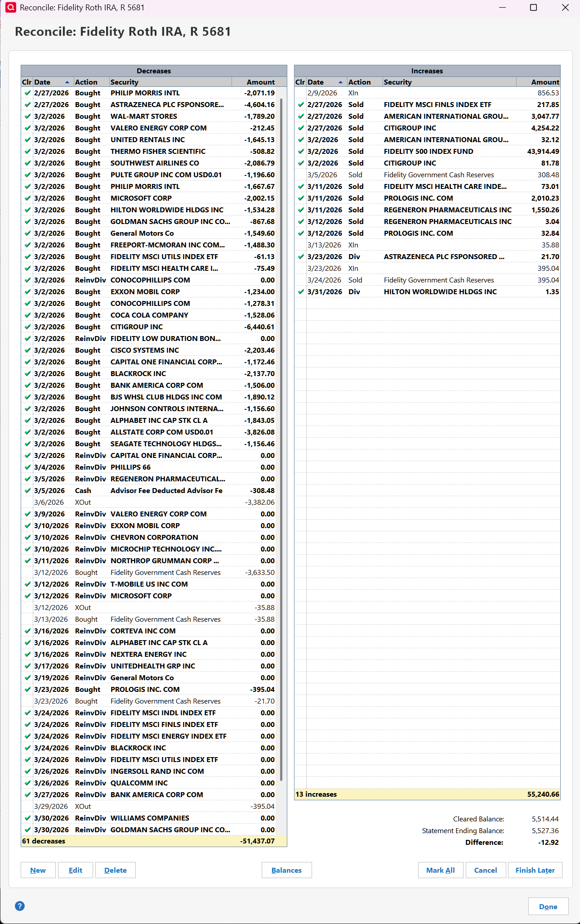
Task: Click the New button
Action: click(38, 870)
